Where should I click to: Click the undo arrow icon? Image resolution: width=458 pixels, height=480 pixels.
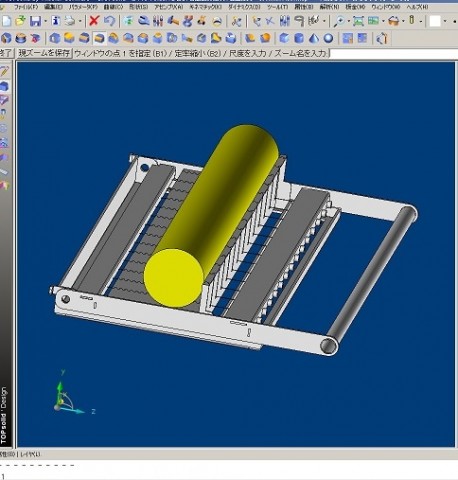point(109,21)
